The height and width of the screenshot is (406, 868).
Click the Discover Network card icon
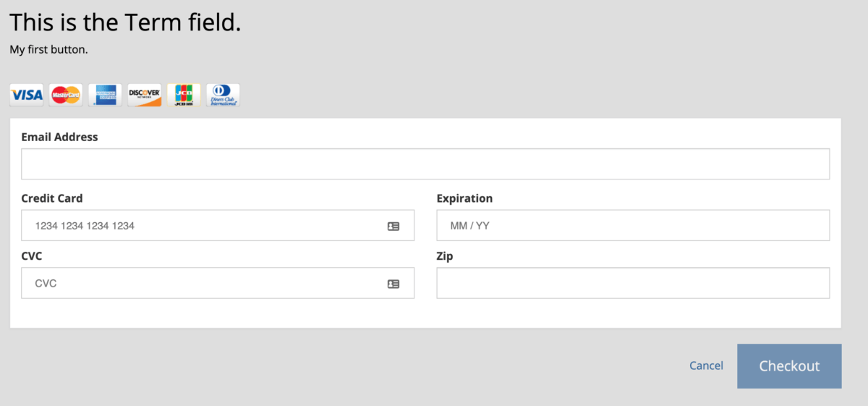coord(145,95)
